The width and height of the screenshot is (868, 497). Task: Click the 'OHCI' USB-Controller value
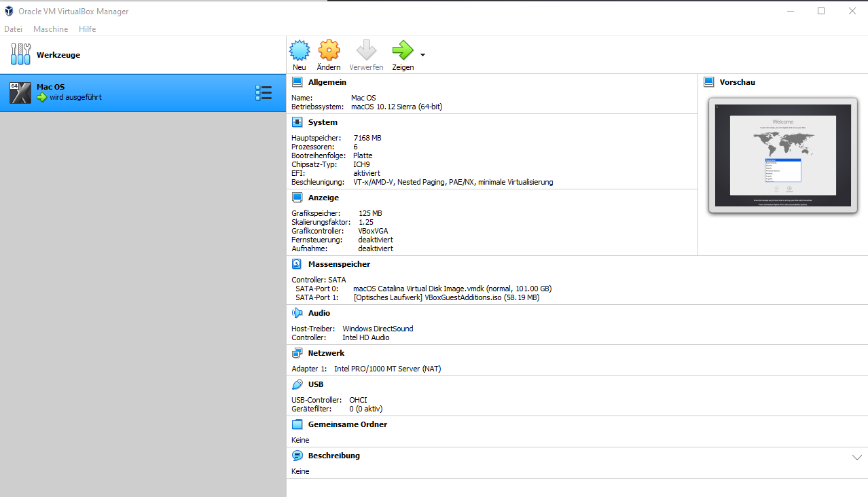point(358,400)
